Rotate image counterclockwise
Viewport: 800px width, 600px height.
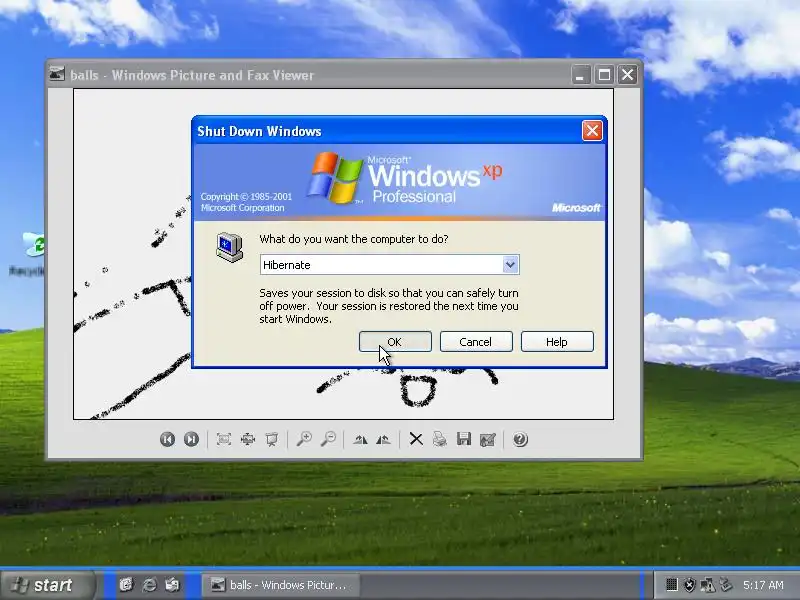pos(383,439)
